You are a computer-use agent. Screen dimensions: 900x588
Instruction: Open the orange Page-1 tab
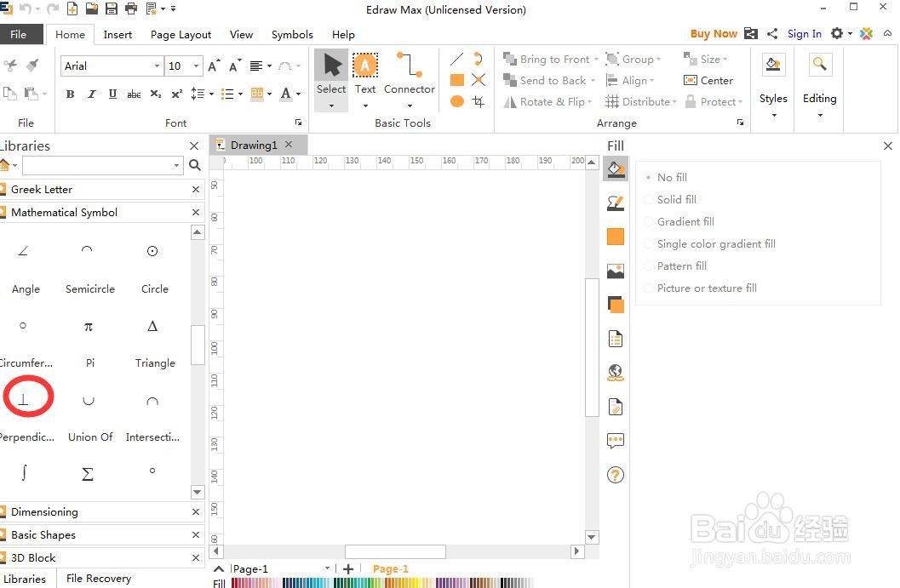pyautogui.click(x=390, y=569)
